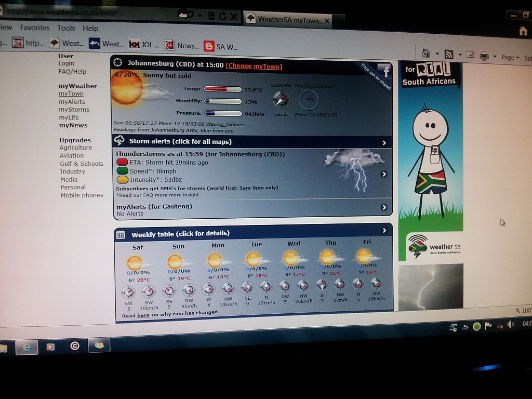The image size is (532, 399).
Task: Expand the Storm alerts arrow
Action: coord(384,143)
